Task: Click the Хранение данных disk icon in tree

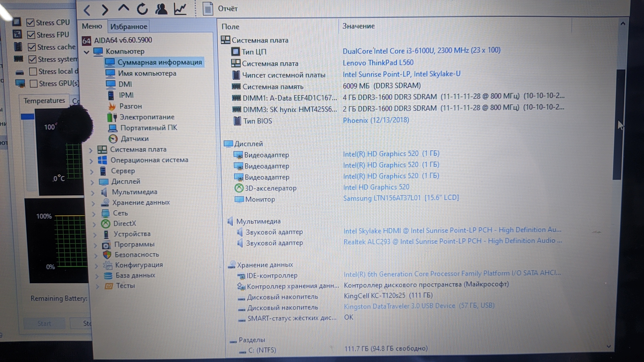Action: (105, 203)
